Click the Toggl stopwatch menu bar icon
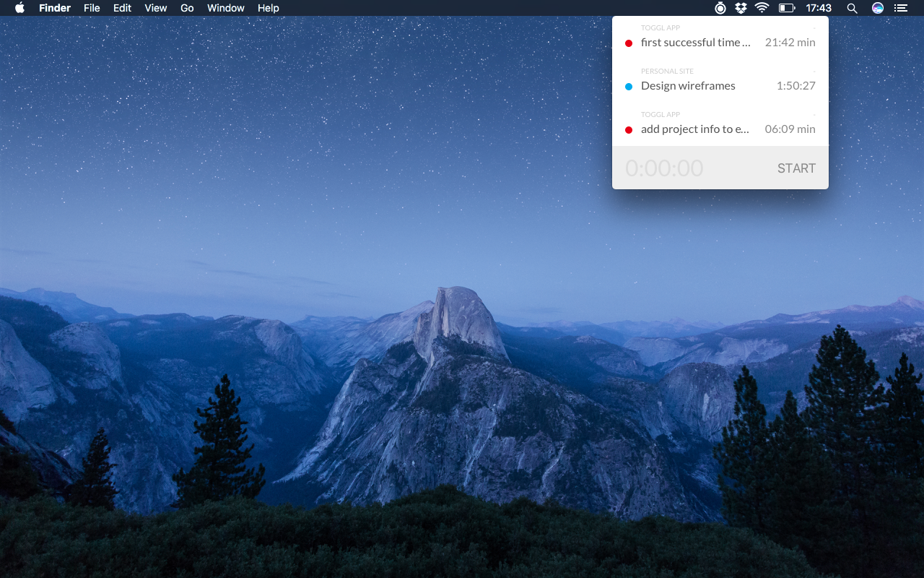Viewport: 924px width, 578px height. click(720, 8)
